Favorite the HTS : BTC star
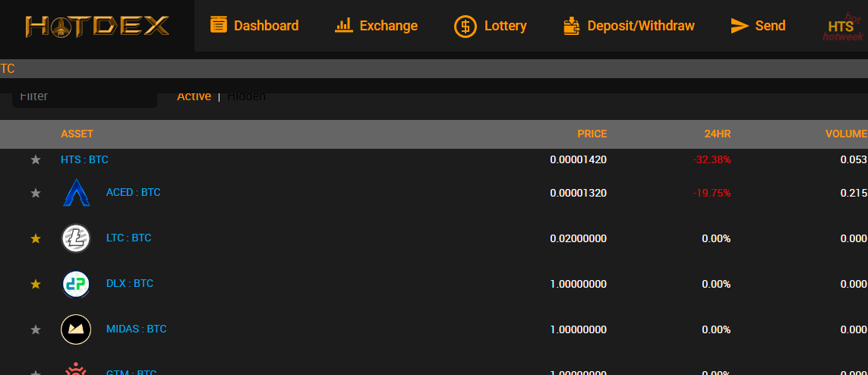Image resolution: width=868 pixels, height=375 pixels. (x=36, y=160)
